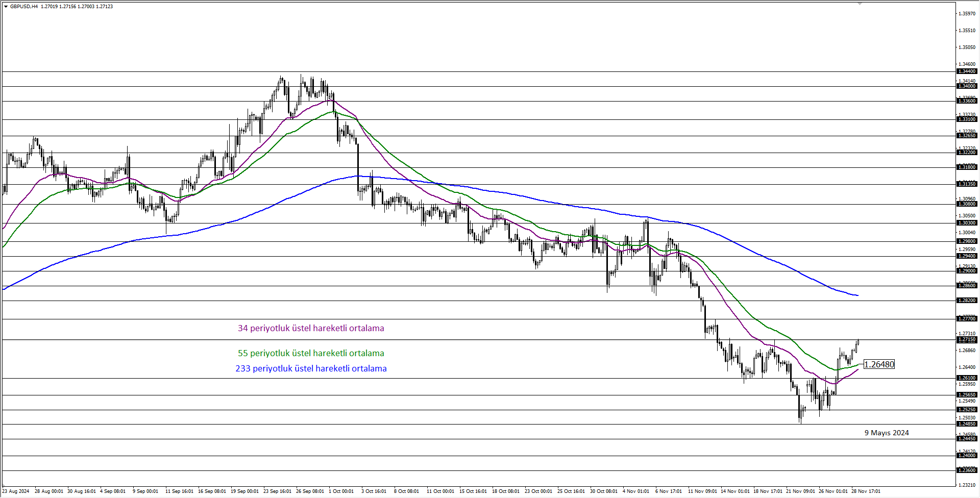The width and height of the screenshot is (980, 498).
Task: Click the '21 Nov 09:01' time axis label
Action: coord(800,491)
